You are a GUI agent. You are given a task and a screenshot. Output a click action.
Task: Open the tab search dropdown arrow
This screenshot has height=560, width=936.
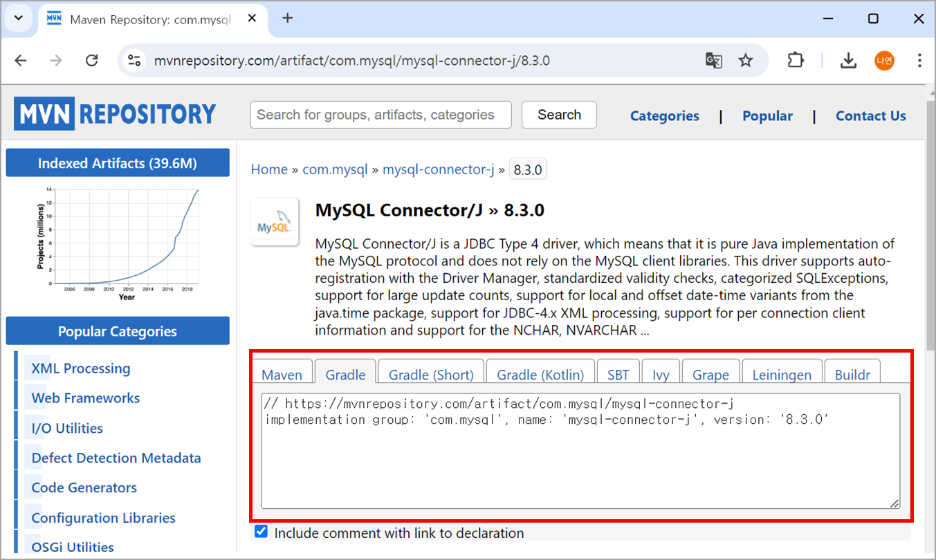[19, 19]
